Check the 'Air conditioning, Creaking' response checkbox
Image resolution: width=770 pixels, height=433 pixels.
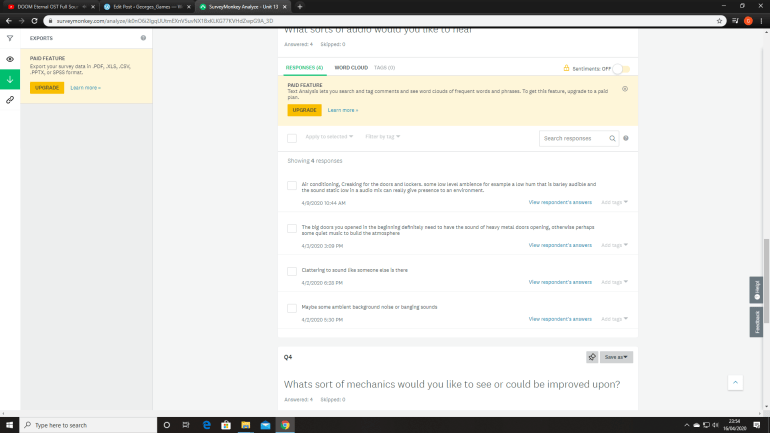(x=292, y=186)
